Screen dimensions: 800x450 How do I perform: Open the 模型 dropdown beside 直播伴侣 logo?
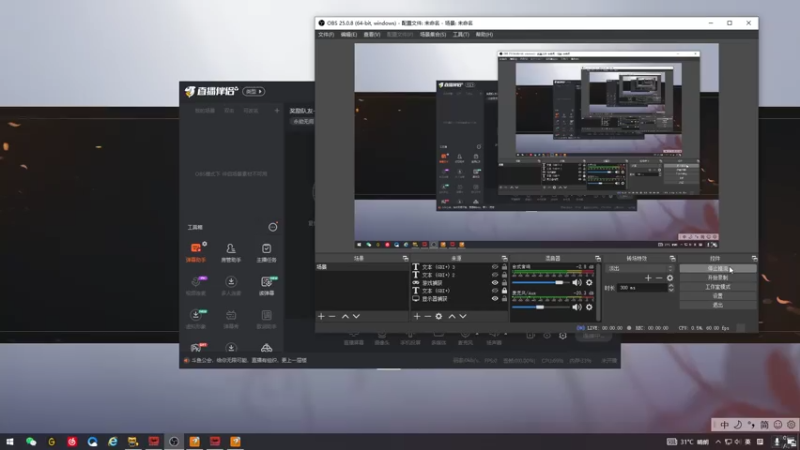click(254, 91)
